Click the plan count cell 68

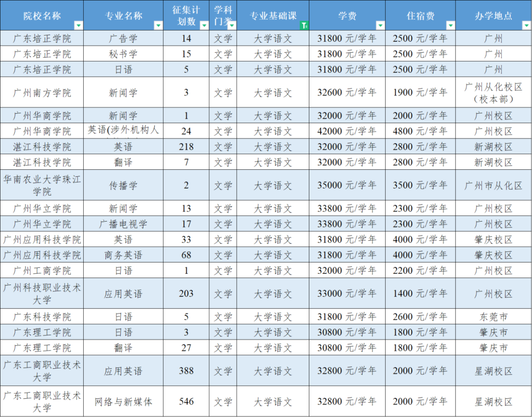tap(186, 255)
